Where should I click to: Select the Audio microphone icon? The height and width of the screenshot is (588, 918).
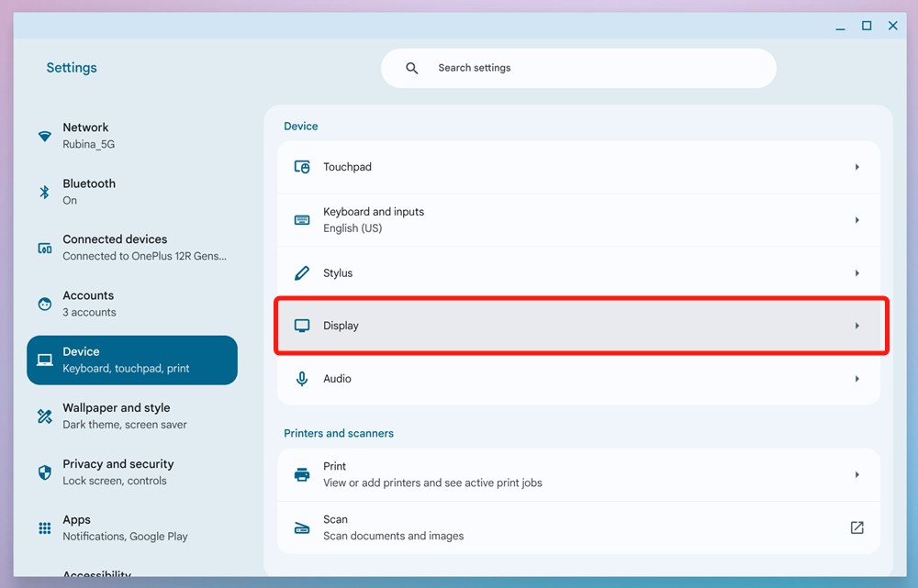[302, 378]
